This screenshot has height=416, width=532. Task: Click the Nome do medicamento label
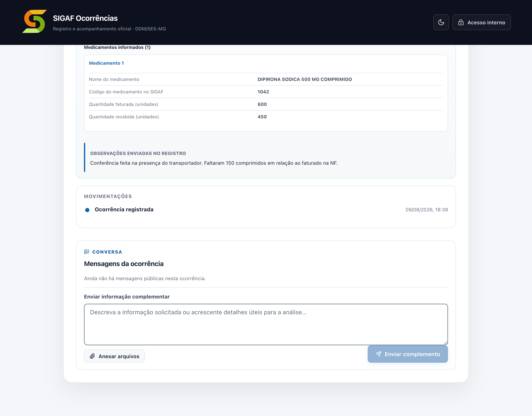[x=114, y=79]
